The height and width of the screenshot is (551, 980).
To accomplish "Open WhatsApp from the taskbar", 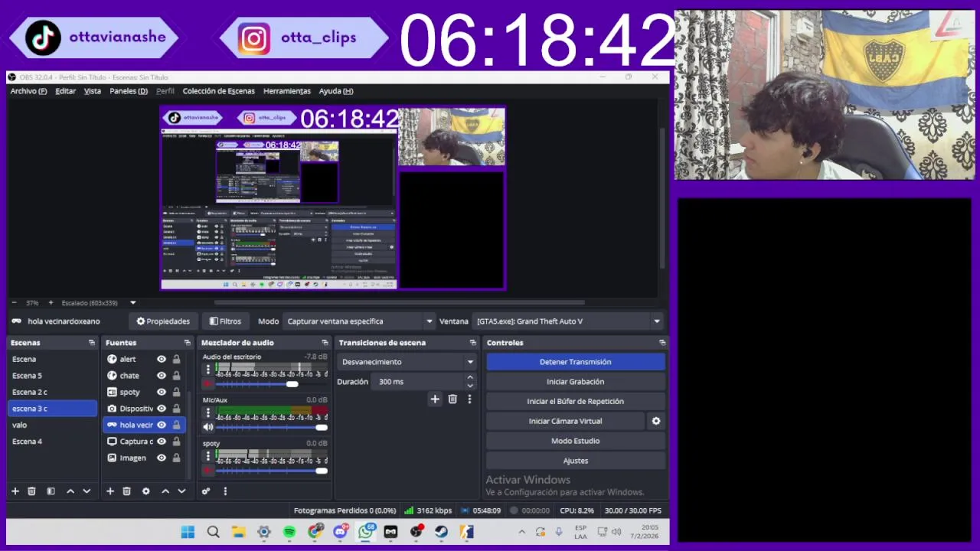I will point(365,532).
